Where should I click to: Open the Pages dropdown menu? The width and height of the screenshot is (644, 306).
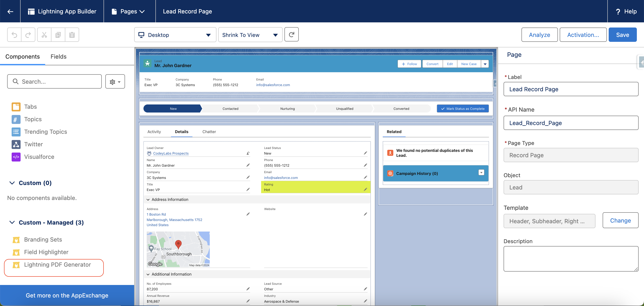128,11
